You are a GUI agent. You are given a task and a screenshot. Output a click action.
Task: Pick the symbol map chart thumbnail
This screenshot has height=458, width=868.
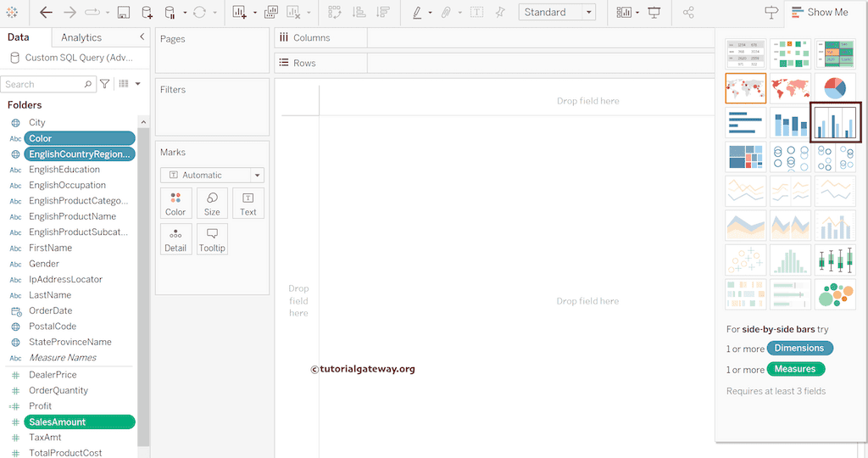[x=746, y=87]
